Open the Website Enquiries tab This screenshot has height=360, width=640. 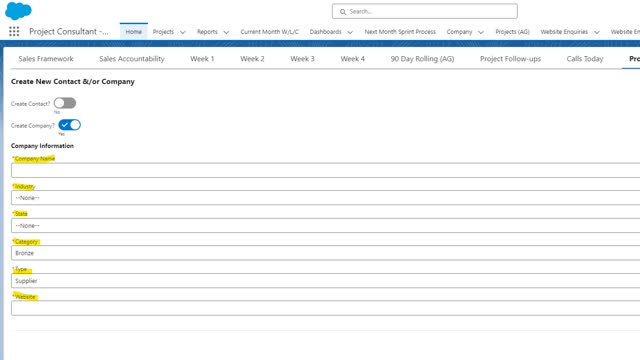pyautogui.click(x=564, y=31)
